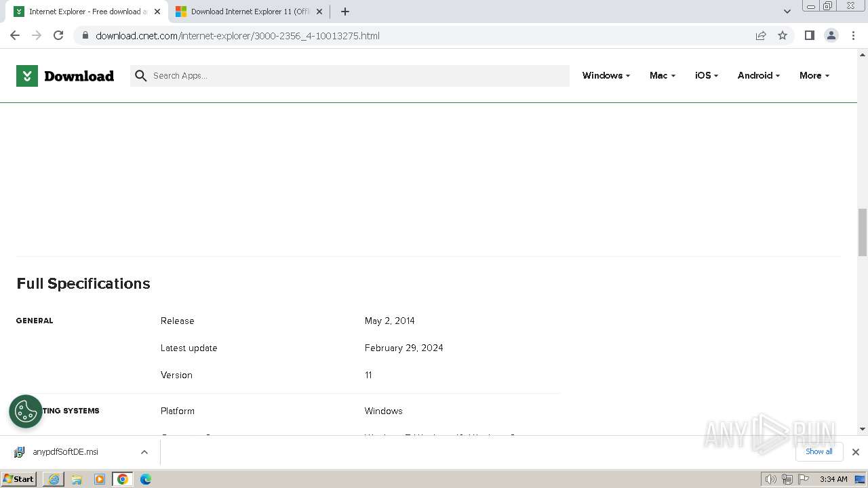Viewport: 868px width, 488px height.
Task: Reload the current page
Action: 58,35
